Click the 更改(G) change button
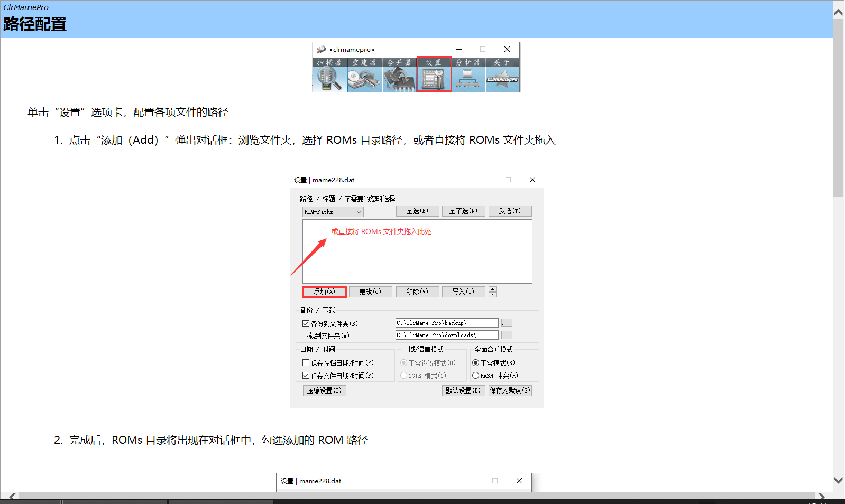 pyautogui.click(x=371, y=292)
